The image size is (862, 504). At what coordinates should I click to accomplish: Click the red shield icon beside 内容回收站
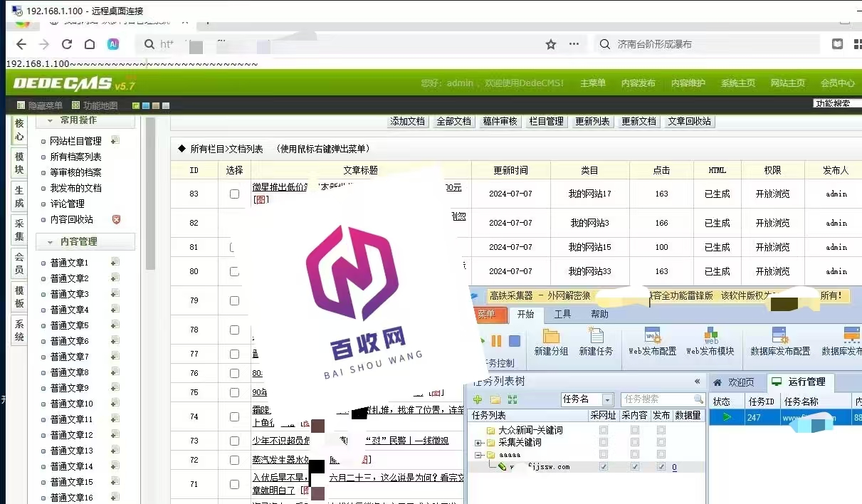point(117,219)
